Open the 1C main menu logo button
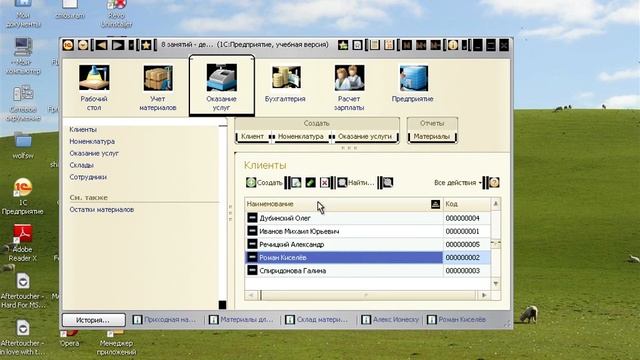The width and height of the screenshot is (640, 360). click(68, 45)
